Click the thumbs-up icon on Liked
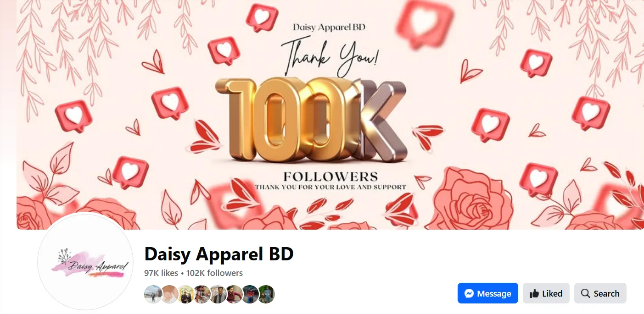Image resolution: width=644 pixels, height=314 pixels. tap(534, 293)
